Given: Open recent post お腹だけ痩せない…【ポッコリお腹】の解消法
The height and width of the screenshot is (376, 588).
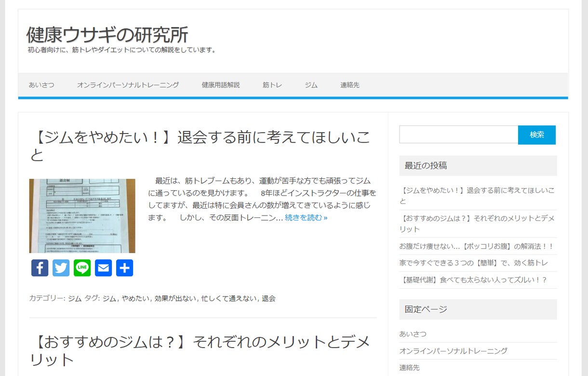Looking at the screenshot, I should pyautogui.click(x=477, y=246).
